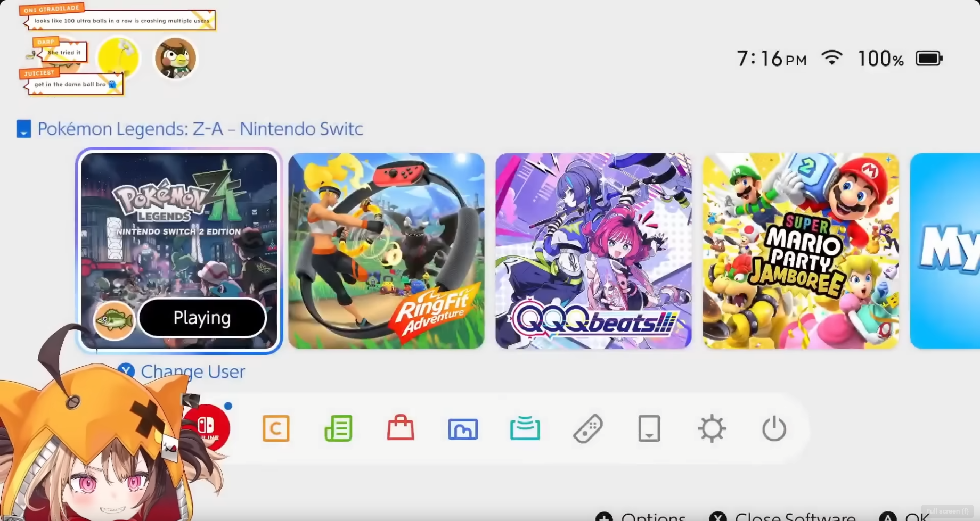Click the 7:16 PM clock
The height and width of the screenshot is (521, 980).
click(x=772, y=59)
